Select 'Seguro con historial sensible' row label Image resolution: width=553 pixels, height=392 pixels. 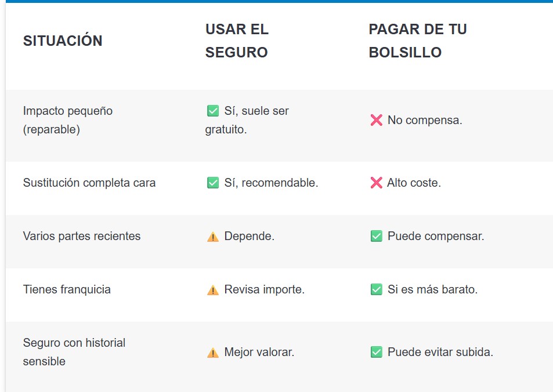(74, 352)
